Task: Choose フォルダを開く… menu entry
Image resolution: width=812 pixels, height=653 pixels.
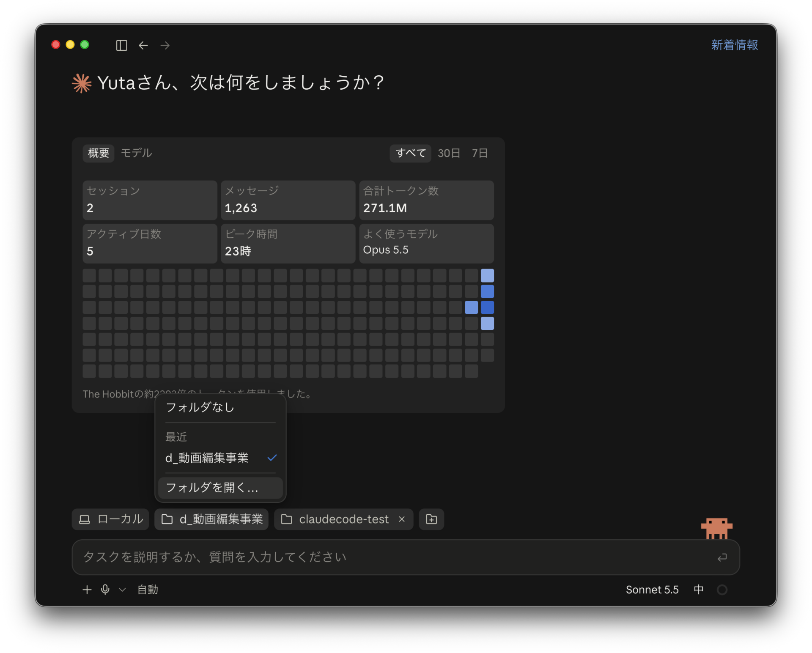Action: [220, 488]
